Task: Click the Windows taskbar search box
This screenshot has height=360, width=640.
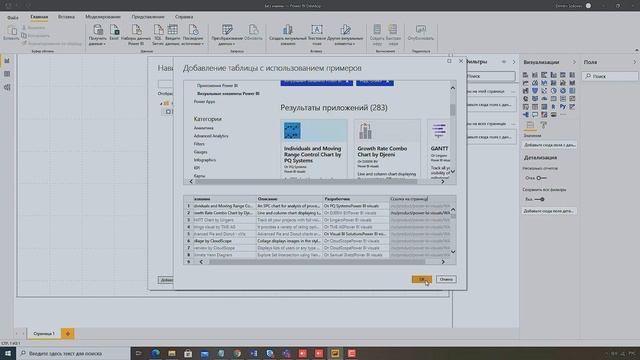Action: 73,353
